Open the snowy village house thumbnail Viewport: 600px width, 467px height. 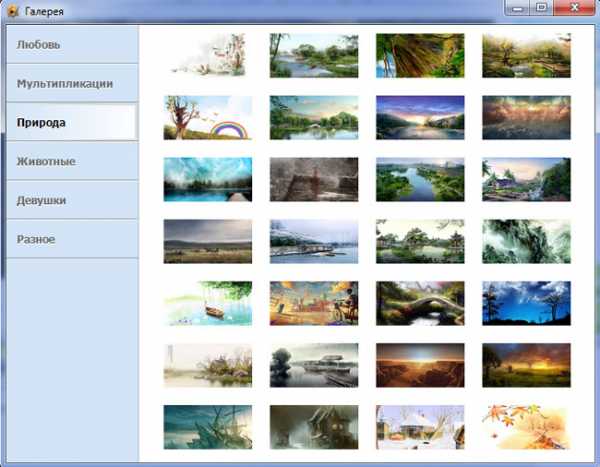point(420,427)
